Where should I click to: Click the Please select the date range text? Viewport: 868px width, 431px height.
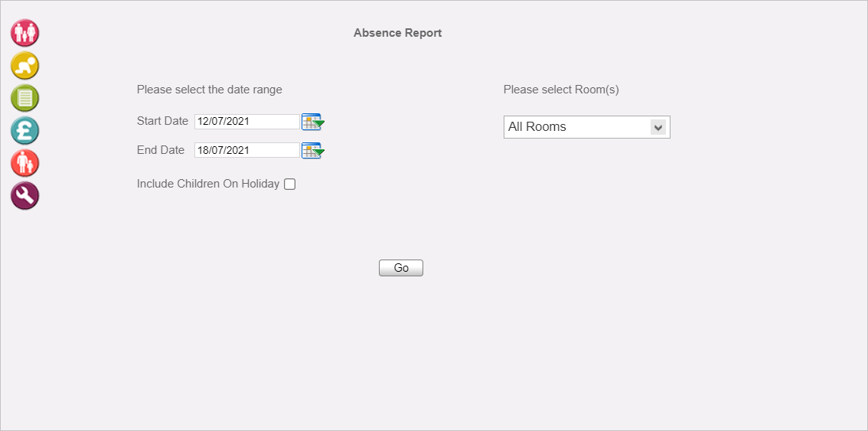[209, 90]
